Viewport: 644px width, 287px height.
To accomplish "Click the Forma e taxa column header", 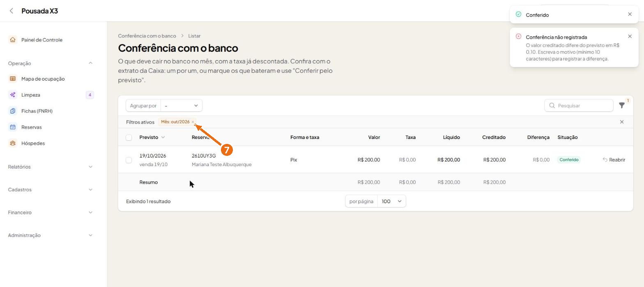I will tap(305, 137).
